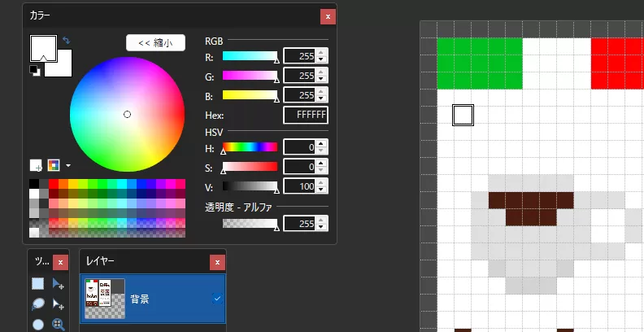Click the Hex color input field
Screen dimensions: 644x332
(306, 116)
